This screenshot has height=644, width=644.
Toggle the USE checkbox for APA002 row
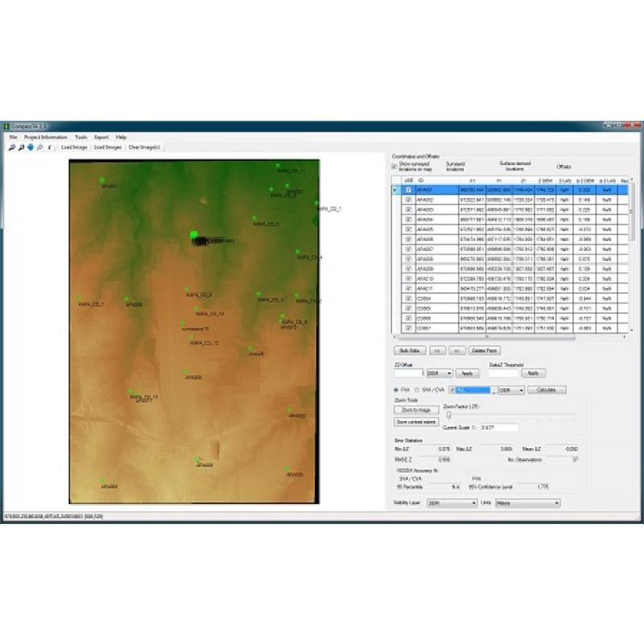pos(409,200)
